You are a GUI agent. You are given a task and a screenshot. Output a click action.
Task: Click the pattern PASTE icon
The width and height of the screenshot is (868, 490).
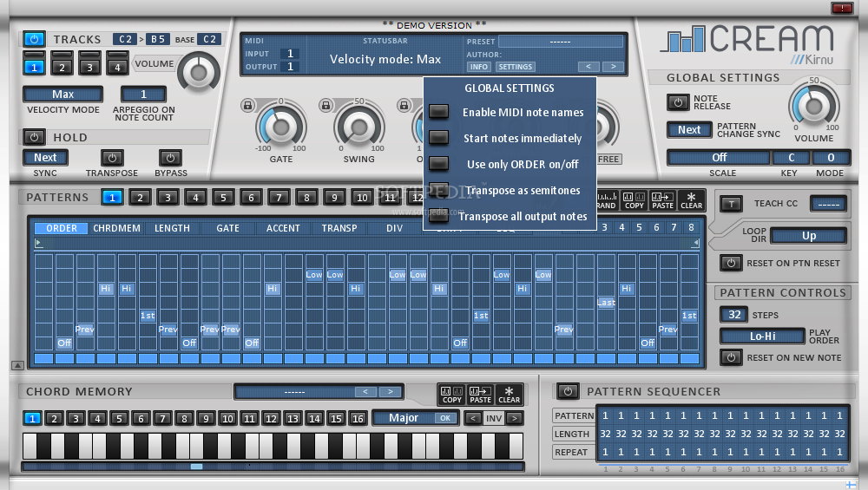click(x=662, y=200)
